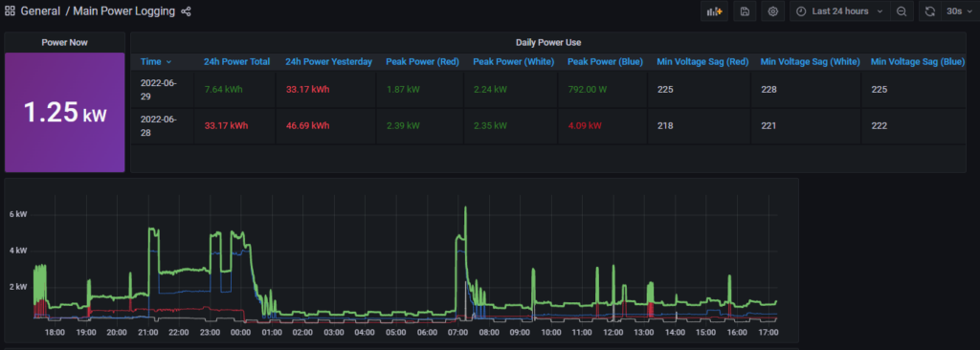Click the 4.09 kW peak value
Image resolution: width=980 pixels, height=350 pixels.
coord(585,125)
